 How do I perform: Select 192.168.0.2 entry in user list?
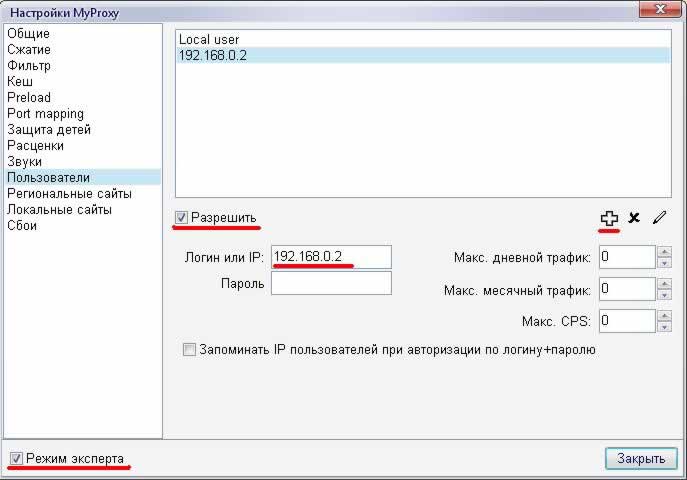(423, 56)
